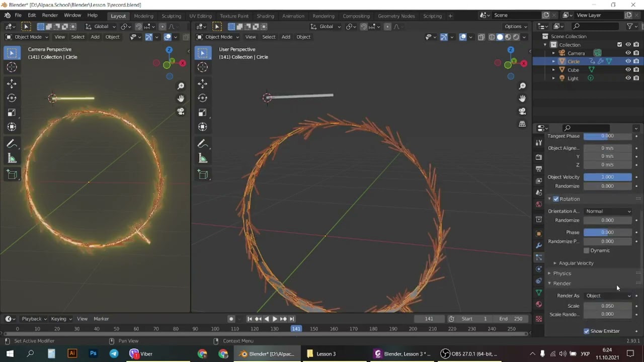Image resolution: width=644 pixels, height=362 pixels.
Task: Click Add menu in User Perspective viewport header
Action: (x=286, y=37)
